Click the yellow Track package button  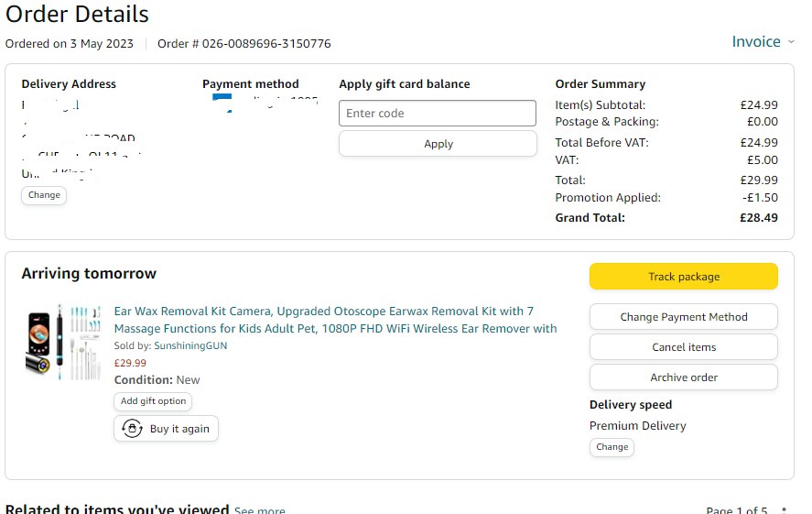coord(683,277)
